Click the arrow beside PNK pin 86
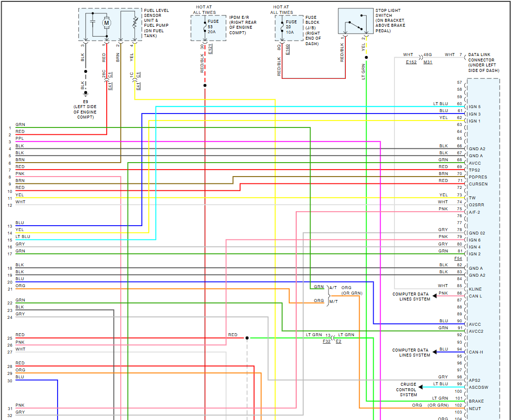 (435, 296)
